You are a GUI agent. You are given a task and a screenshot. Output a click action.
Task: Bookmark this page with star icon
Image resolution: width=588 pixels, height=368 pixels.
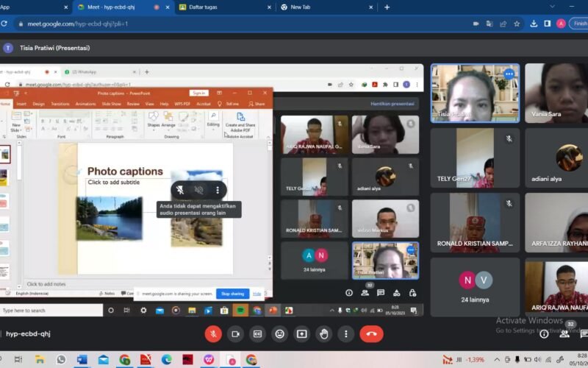coord(517,24)
